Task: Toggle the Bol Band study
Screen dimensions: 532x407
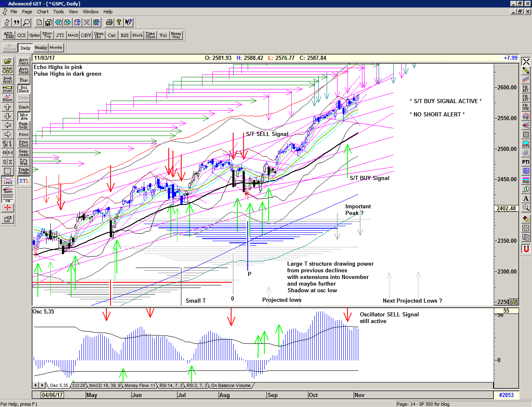Action: tap(24, 89)
